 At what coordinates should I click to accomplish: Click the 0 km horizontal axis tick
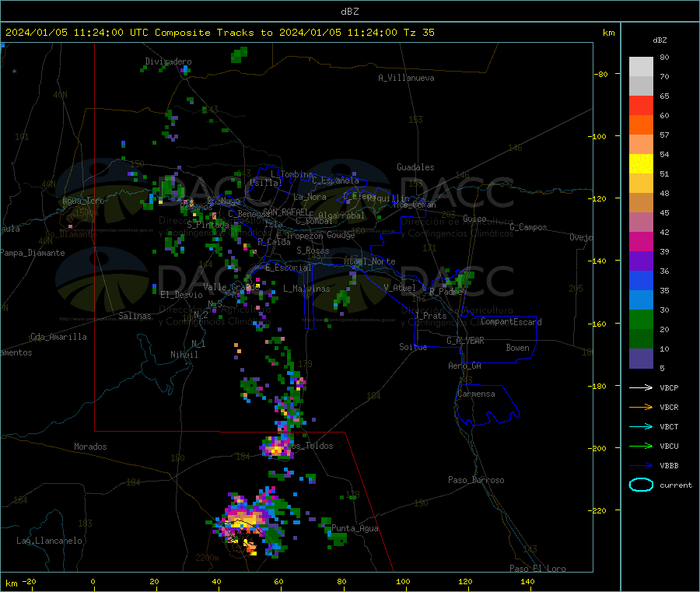coord(93,582)
